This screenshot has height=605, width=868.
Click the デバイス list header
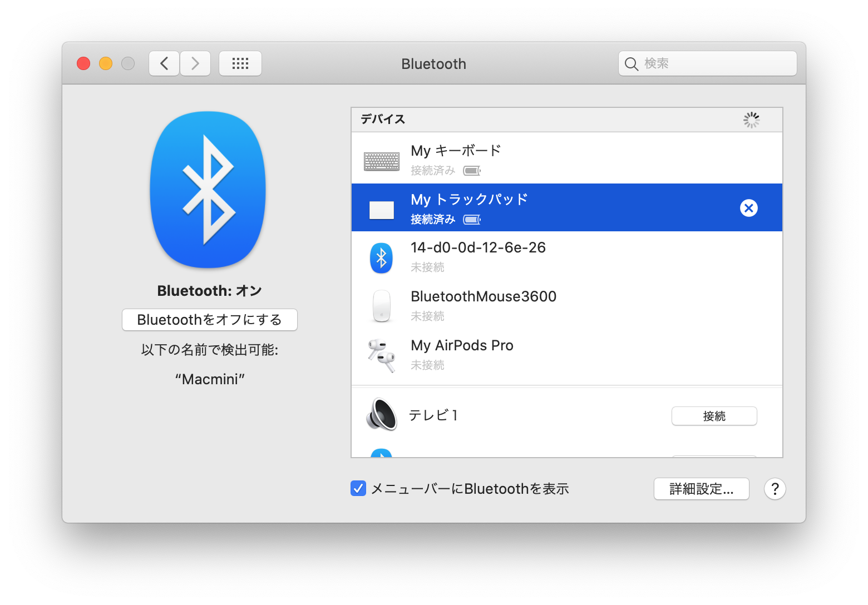(567, 120)
